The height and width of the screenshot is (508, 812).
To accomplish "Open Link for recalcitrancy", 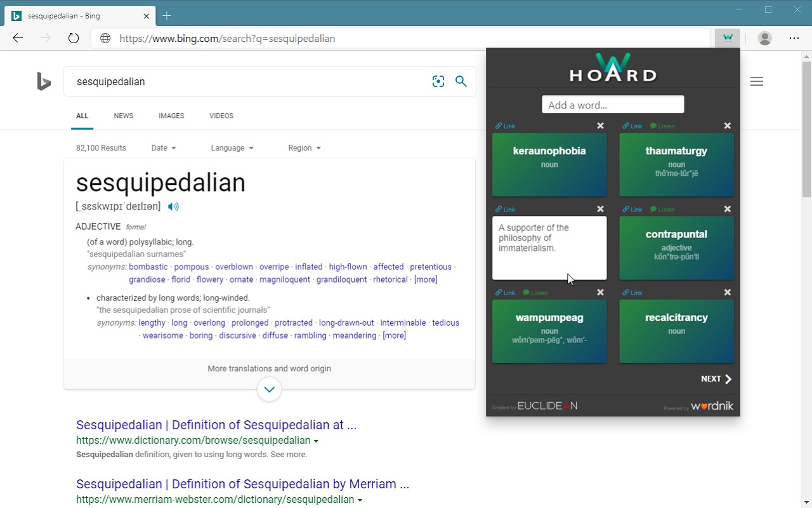I will [x=632, y=293].
